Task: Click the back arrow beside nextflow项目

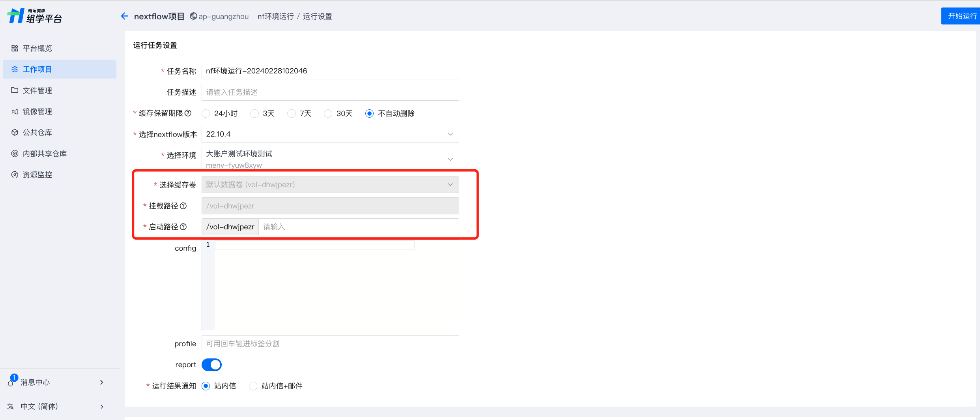Action: pyautogui.click(x=125, y=16)
